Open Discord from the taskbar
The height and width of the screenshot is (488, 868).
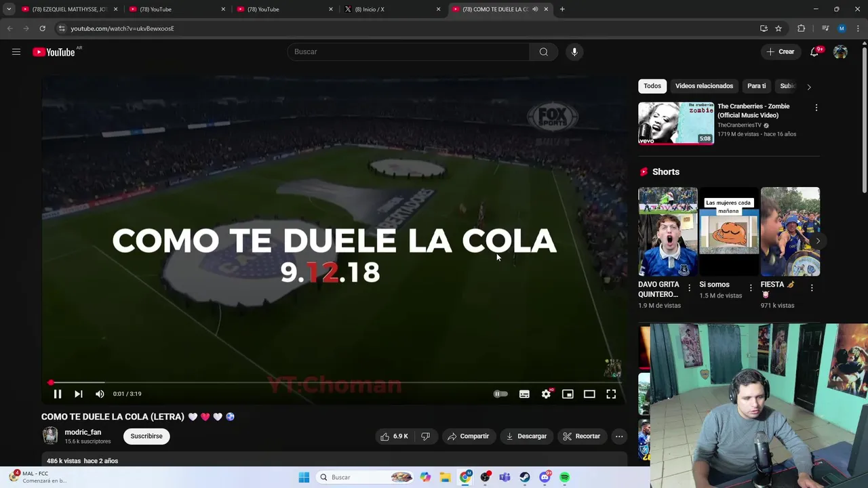[x=545, y=477]
